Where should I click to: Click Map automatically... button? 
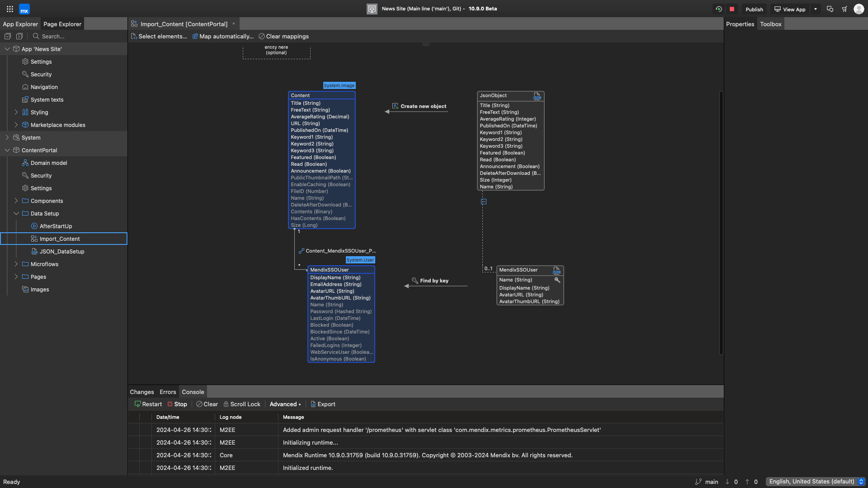223,36
